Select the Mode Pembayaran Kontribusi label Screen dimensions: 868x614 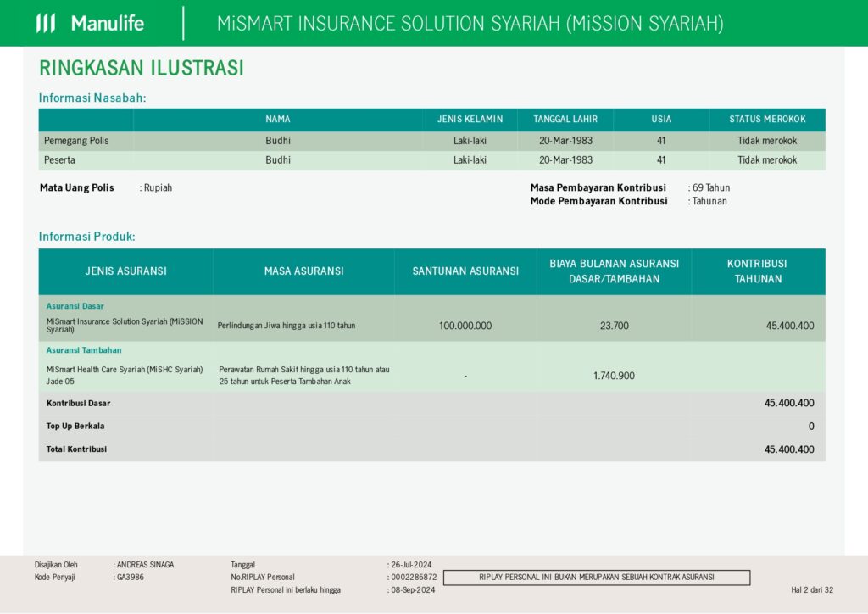click(599, 201)
